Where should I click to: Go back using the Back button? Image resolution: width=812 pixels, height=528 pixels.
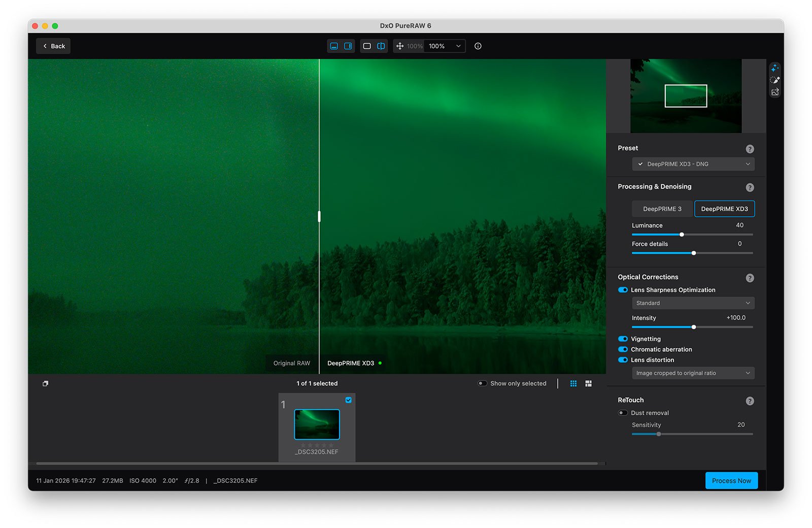pos(53,46)
